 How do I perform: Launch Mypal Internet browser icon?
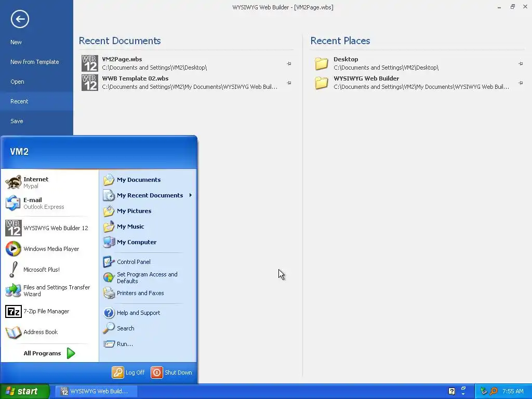click(x=13, y=182)
